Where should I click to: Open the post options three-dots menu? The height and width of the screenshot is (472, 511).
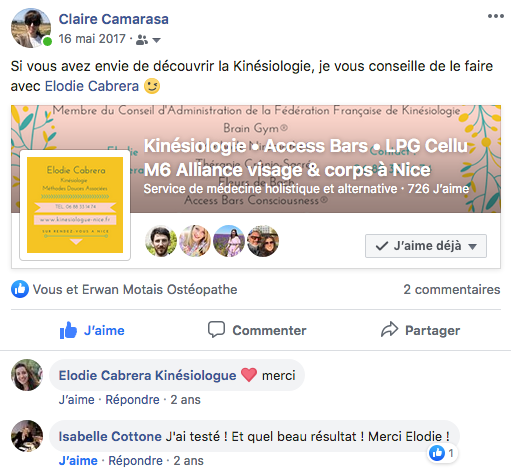click(x=496, y=16)
